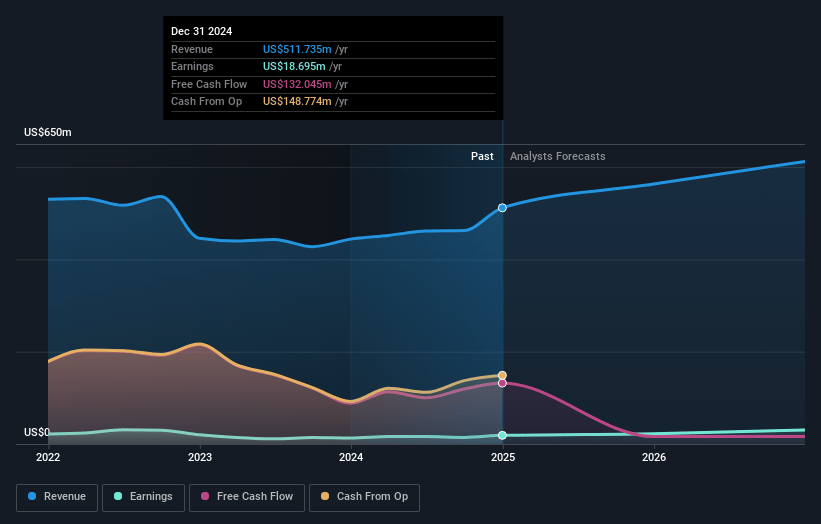Select the Revenue data point at 2025
This screenshot has width=821, height=524.
coord(502,208)
